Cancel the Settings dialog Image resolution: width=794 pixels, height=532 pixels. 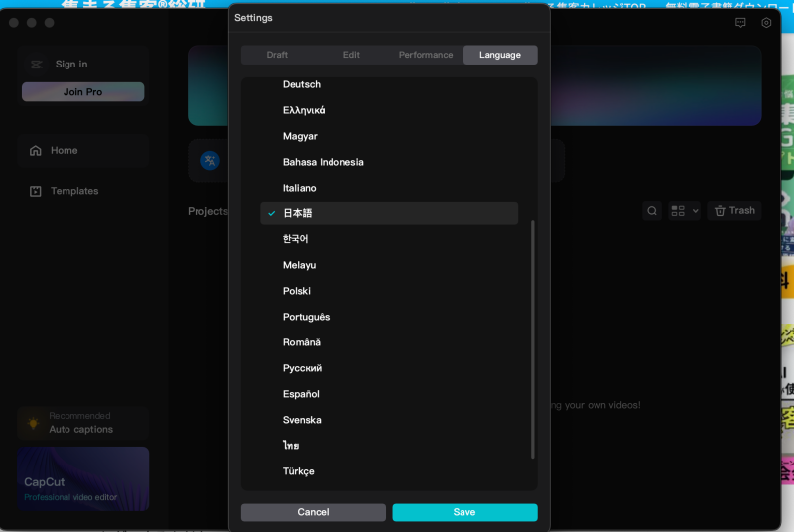[x=313, y=512]
